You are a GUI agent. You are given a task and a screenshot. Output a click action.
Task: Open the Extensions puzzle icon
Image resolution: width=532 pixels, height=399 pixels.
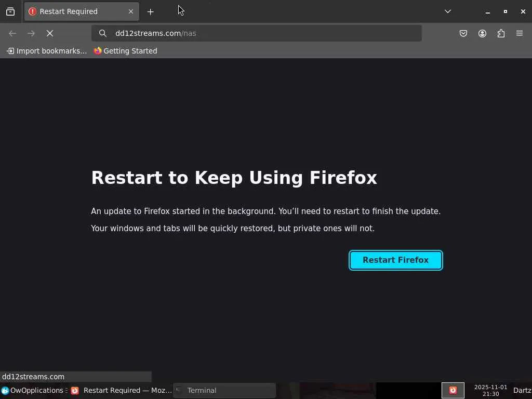[x=501, y=33]
